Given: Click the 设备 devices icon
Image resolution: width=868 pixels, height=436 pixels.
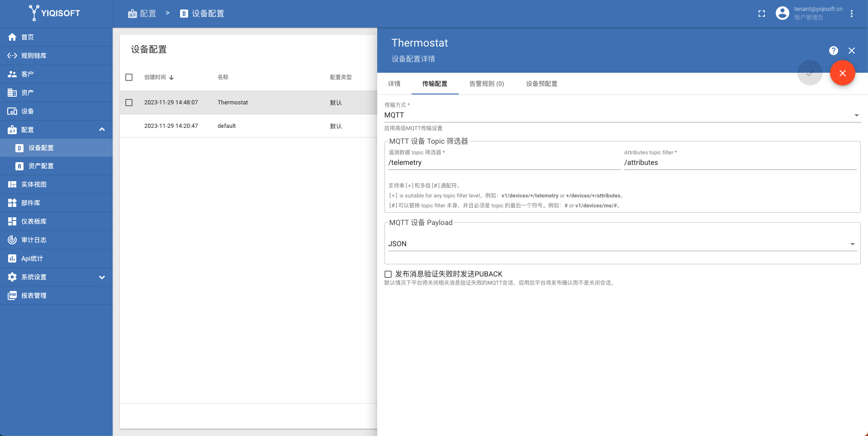Looking at the screenshot, I should coord(12,111).
